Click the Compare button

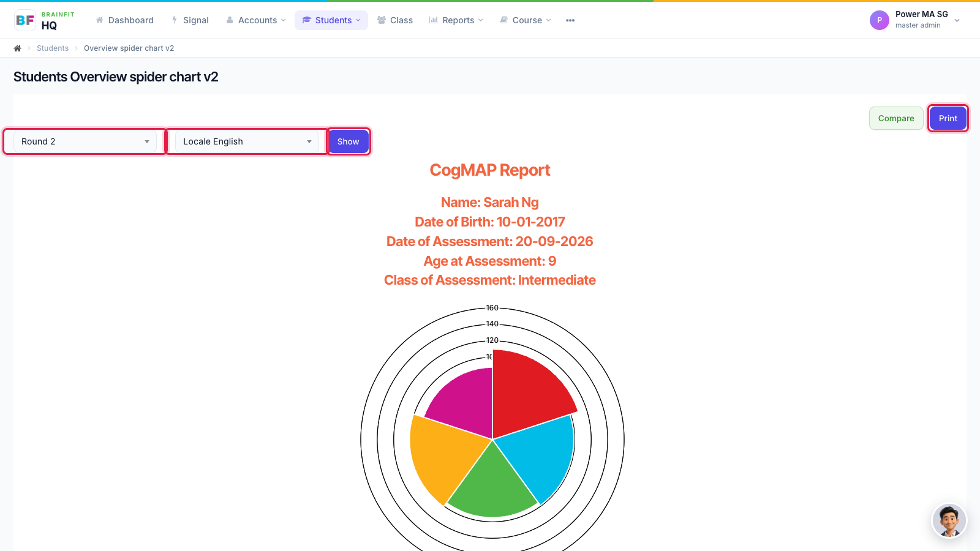coord(896,118)
